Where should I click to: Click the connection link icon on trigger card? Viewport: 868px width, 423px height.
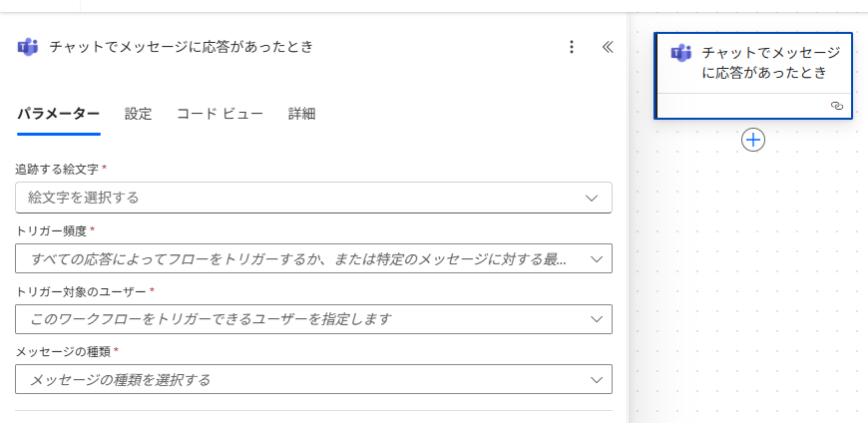[x=837, y=105]
